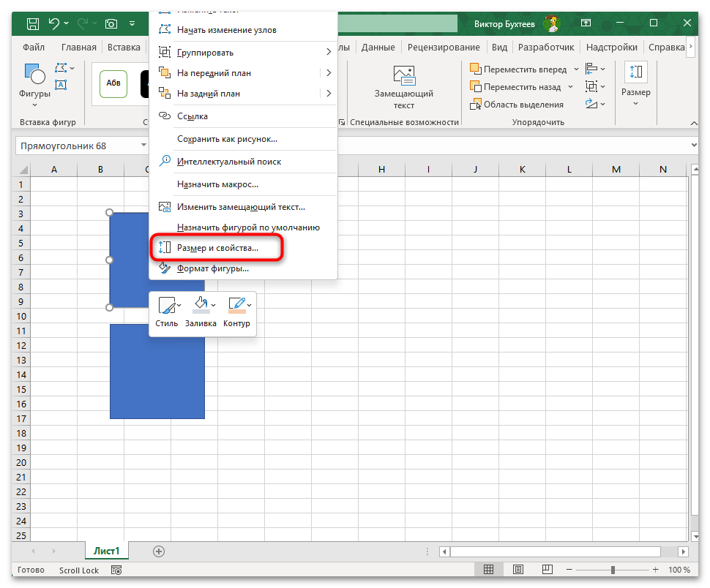The width and height of the screenshot is (710, 588).
Task: Expand the Переместить вперед dropdown arrow
Action: pos(576,69)
